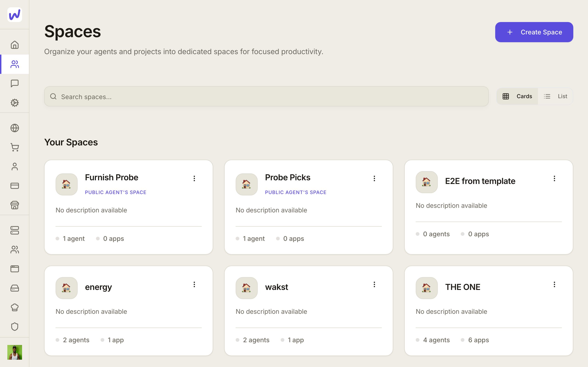Viewport: 588px width, 367px height.
Task: Open Probe Picks three-dot menu
Action: [x=374, y=178]
